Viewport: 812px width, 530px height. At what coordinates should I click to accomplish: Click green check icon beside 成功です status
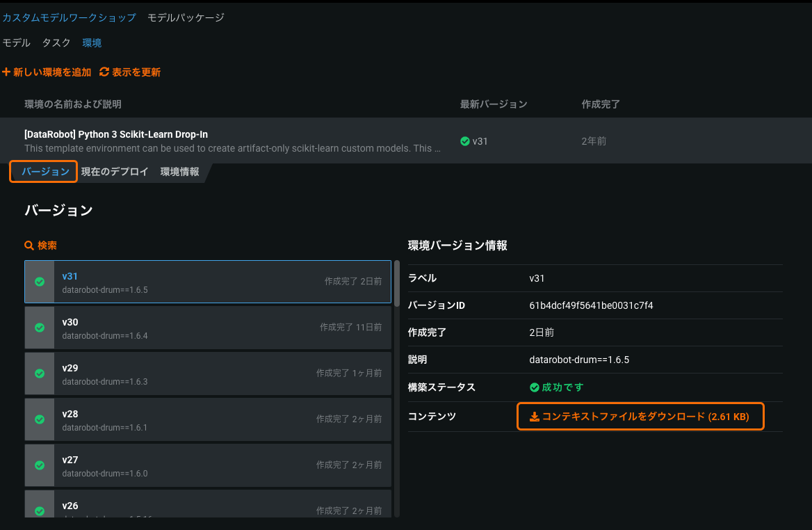[534, 387]
